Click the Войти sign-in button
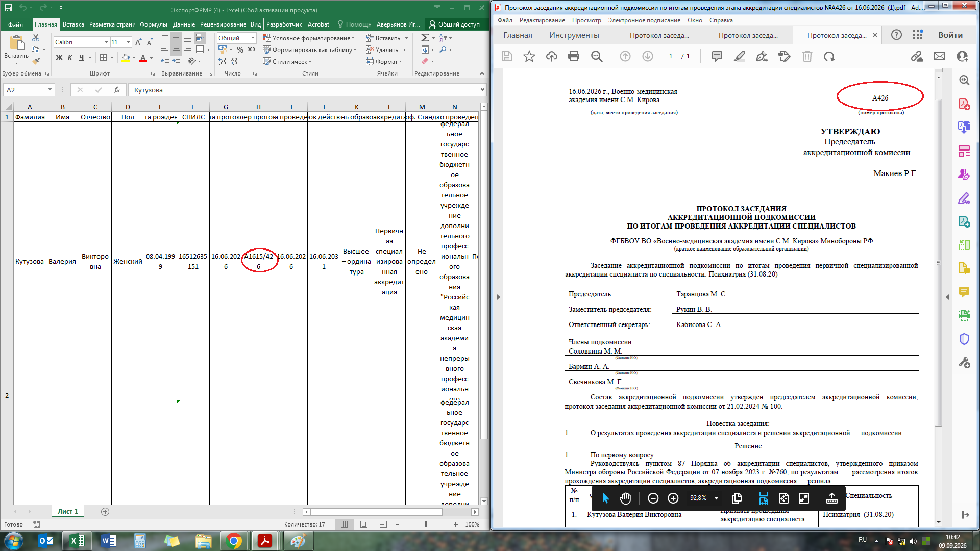The image size is (980, 551). point(950,35)
